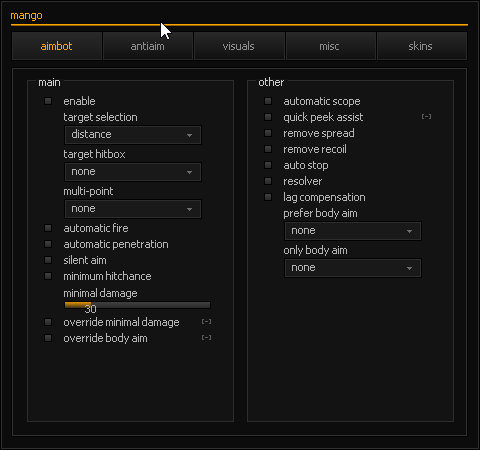Screen dimensions: 480x450
Task: Expand the target hitbox dropdown
Action: tap(133, 172)
